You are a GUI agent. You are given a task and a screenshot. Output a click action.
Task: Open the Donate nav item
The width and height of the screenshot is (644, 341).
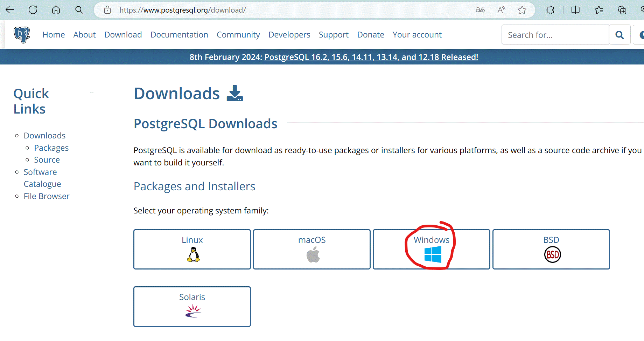tap(371, 35)
